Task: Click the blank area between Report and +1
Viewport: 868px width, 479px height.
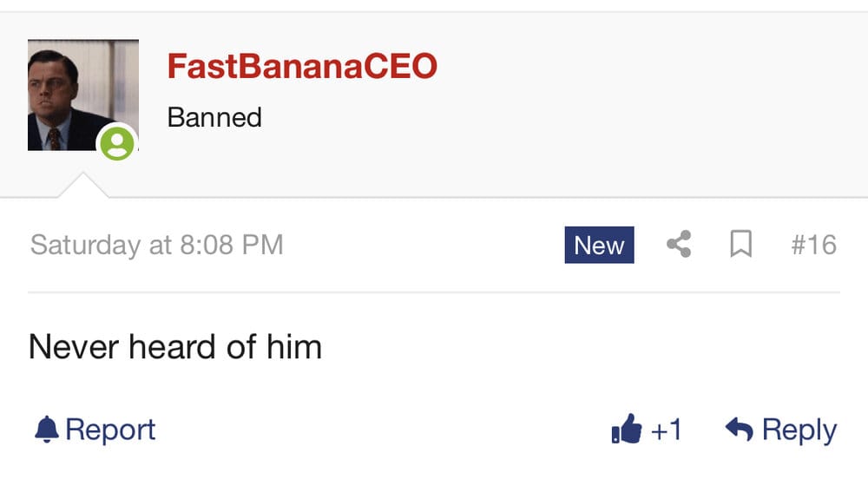Action: tap(382, 430)
